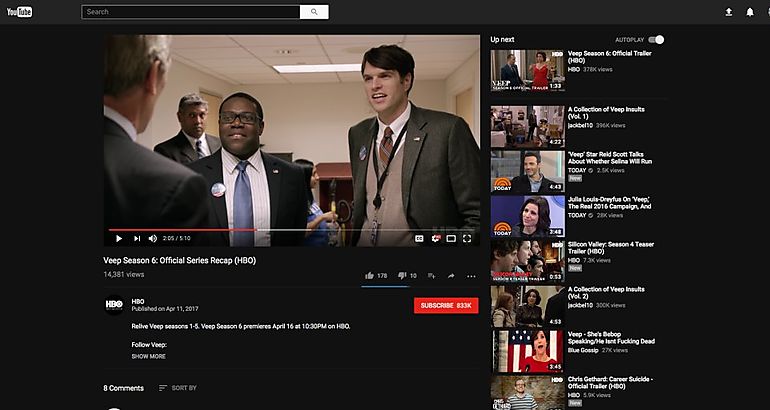This screenshot has width=770, height=410.
Task: Click the jackbel10 channel under Insults Vol. 1
Action: (x=580, y=125)
